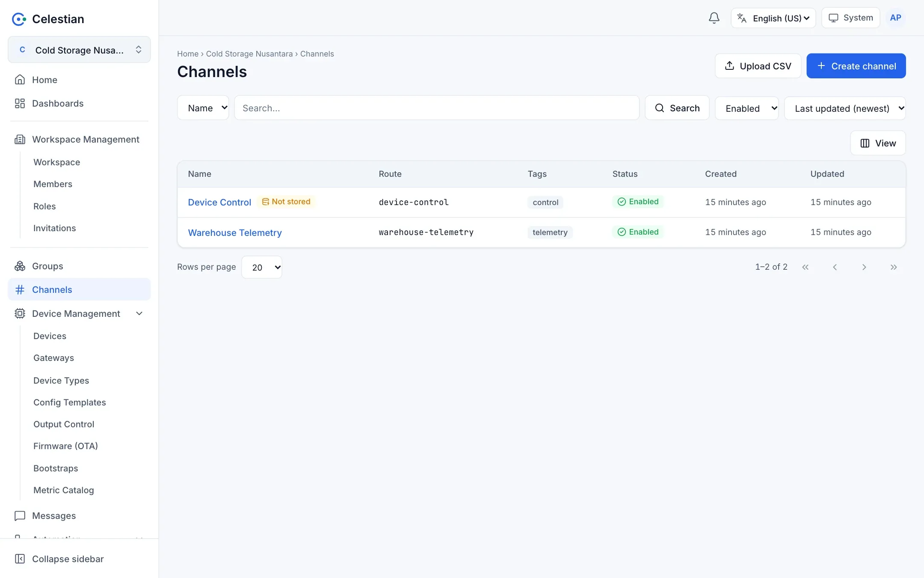Open the AP user avatar menu
This screenshot has height=578, width=924.
coord(895,18)
